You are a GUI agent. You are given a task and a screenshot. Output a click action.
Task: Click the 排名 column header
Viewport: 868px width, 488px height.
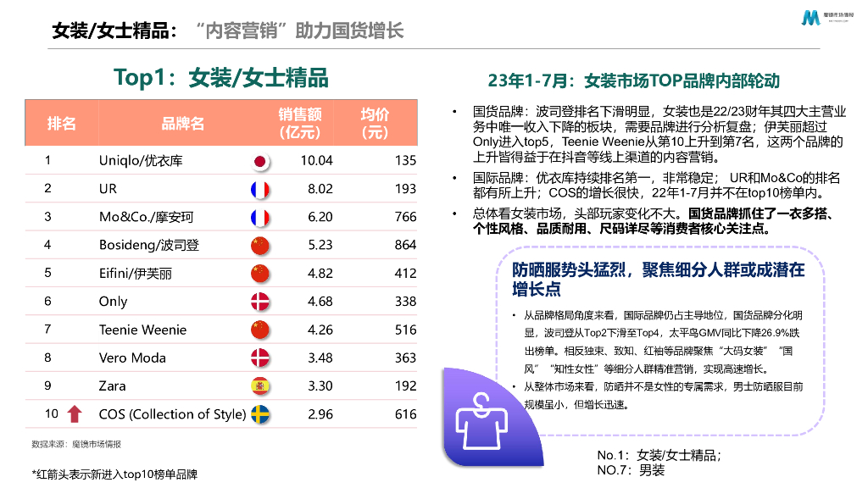point(61,123)
